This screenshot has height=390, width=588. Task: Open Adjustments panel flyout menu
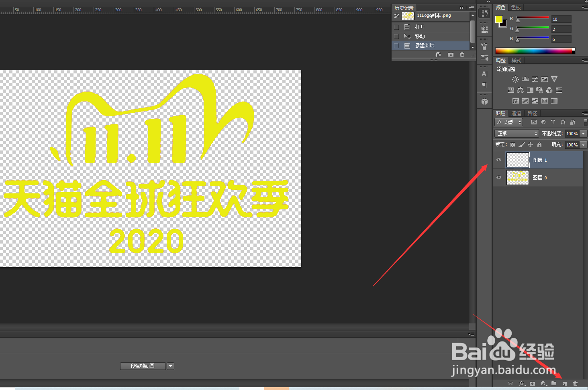coord(584,61)
